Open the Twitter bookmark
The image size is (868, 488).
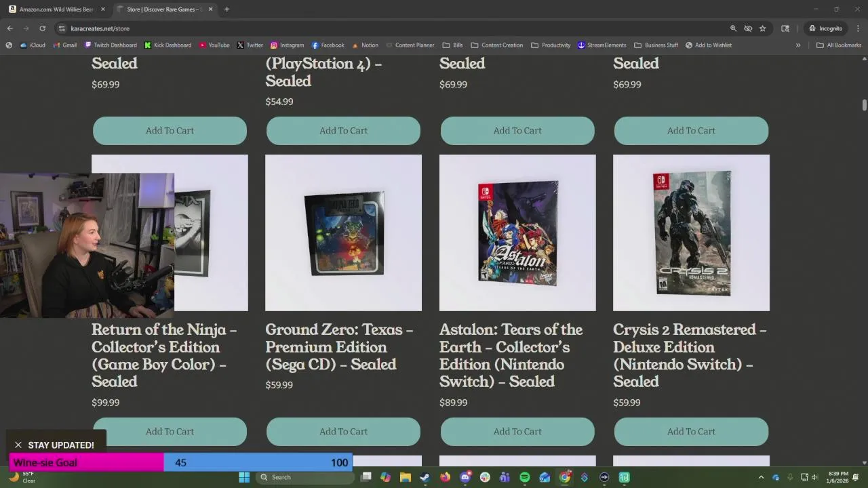(x=250, y=45)
